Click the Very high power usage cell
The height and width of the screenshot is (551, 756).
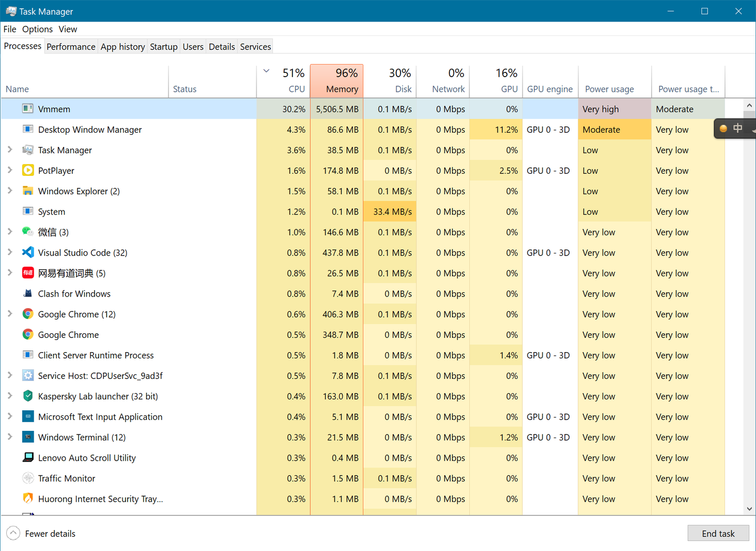[615, 109]
